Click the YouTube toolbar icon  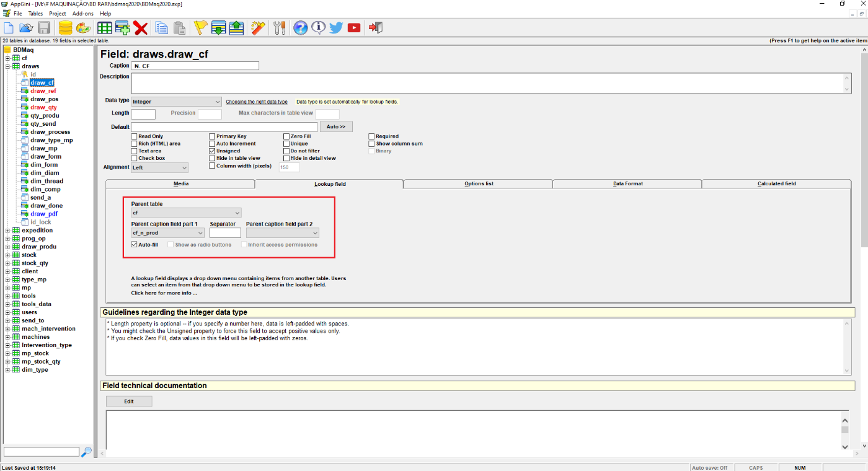(354, 27)
